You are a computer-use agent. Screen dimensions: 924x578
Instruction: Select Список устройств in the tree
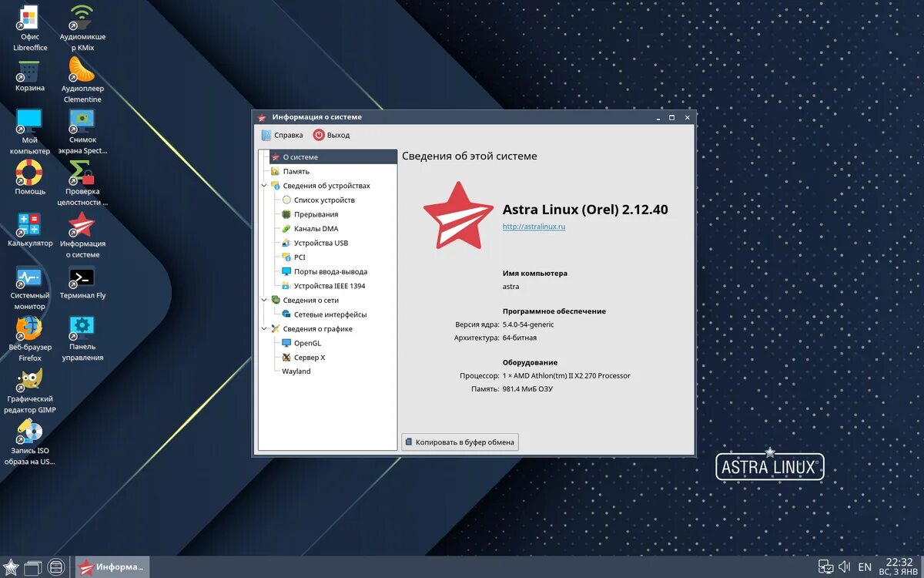[x=324, y=200]
